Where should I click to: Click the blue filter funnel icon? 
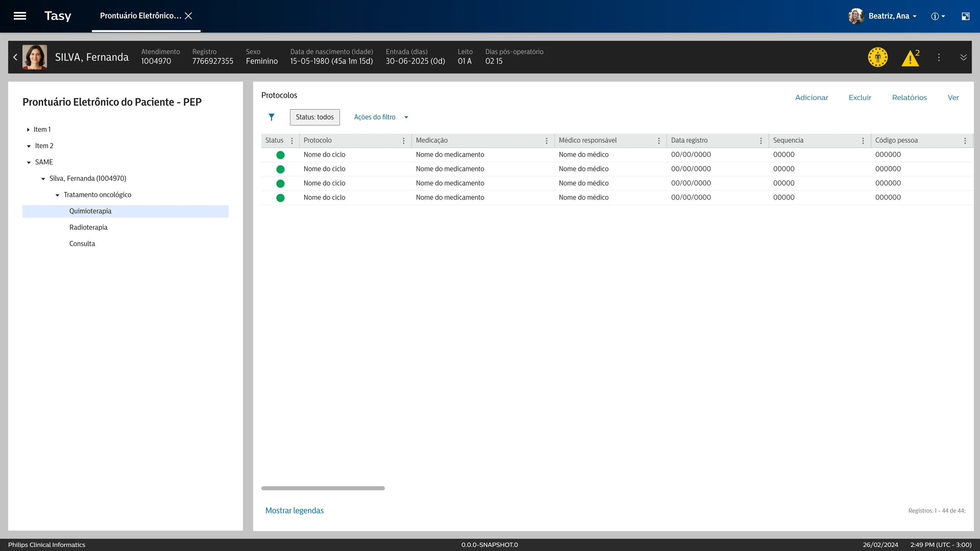coord(272,117)
